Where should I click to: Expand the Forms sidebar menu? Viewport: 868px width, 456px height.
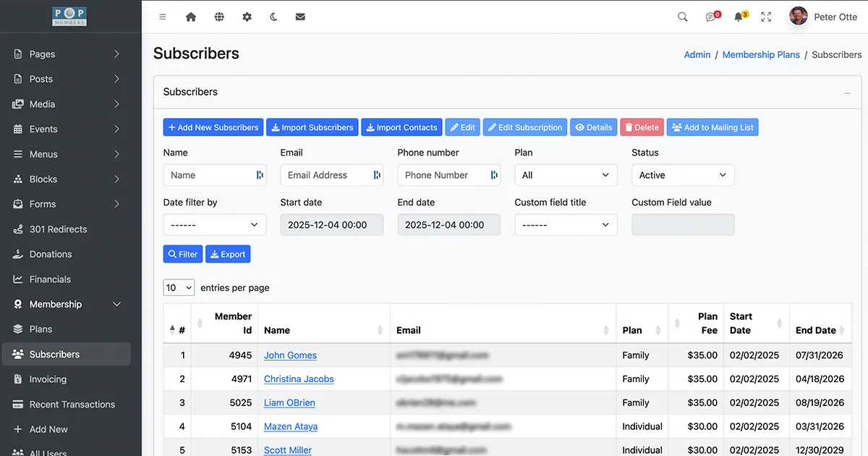65,204
